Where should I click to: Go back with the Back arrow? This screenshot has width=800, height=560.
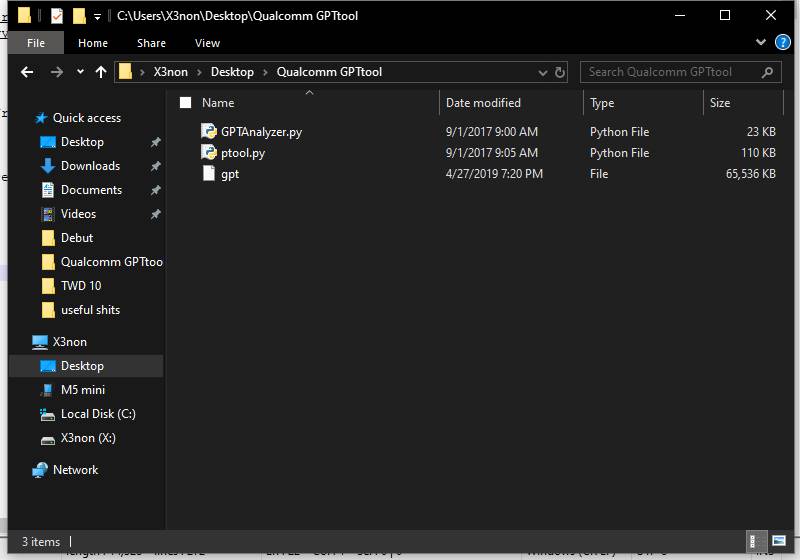(x=27, y=72)
